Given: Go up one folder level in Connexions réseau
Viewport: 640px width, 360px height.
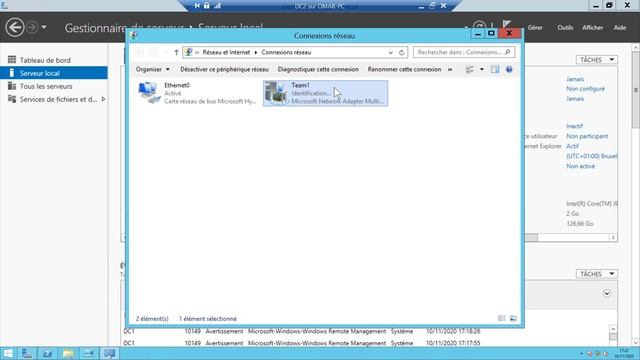Looking at the screenshot, I should pyautogui.click(x=176, y=52).
